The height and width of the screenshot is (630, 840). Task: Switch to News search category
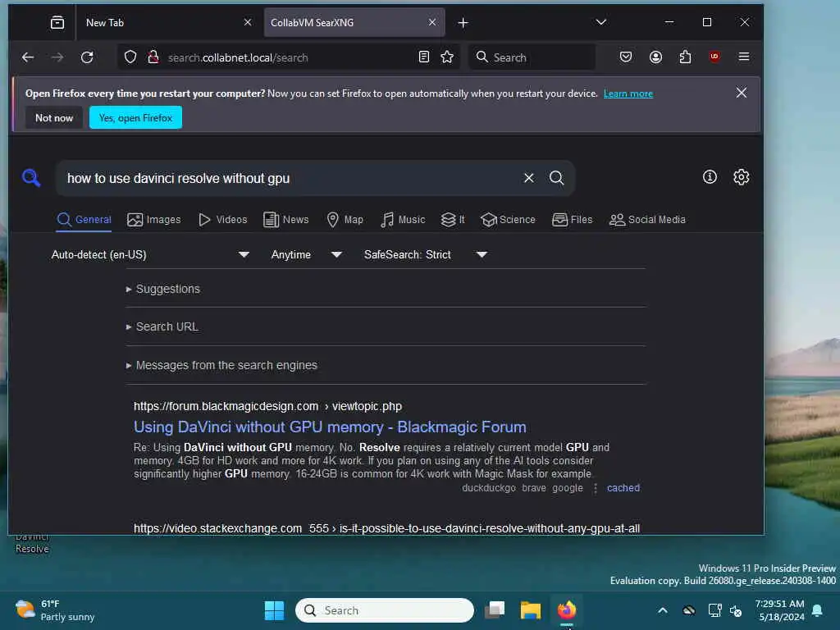click(286, 220)
